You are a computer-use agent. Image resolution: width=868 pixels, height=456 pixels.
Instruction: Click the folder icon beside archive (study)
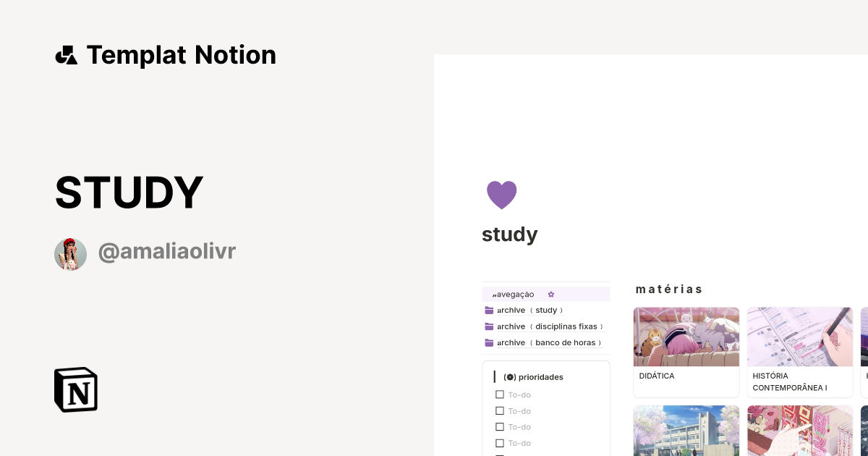click(x=490, y=310)
